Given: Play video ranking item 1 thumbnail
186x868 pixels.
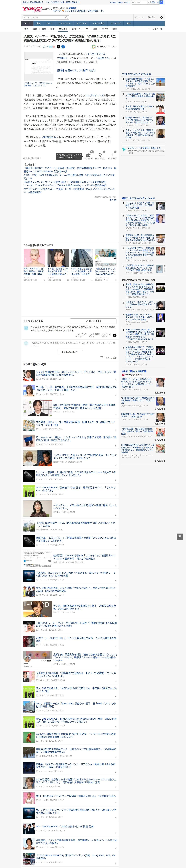Looking at the screenshot, I should click(x=160, y=287).
